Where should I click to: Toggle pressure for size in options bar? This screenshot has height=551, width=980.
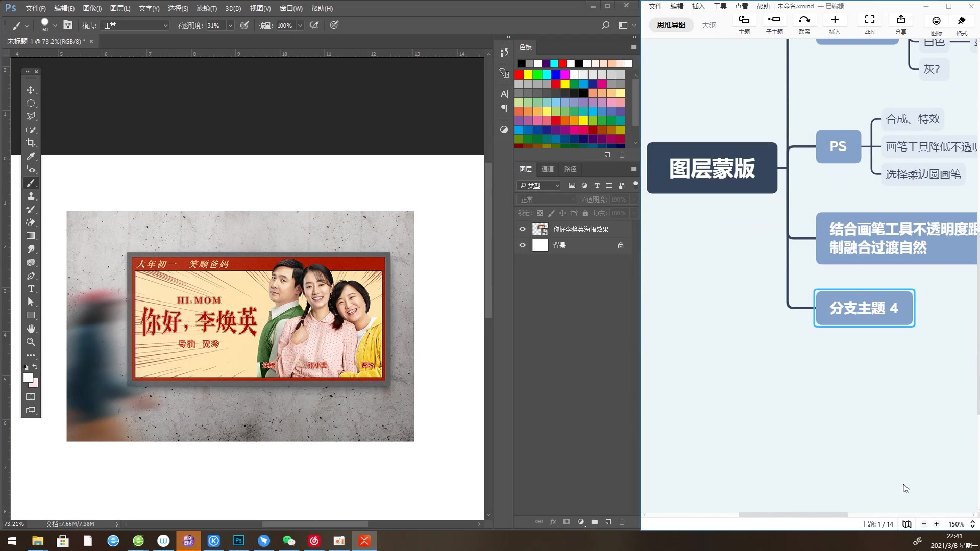tap(334, 25)
